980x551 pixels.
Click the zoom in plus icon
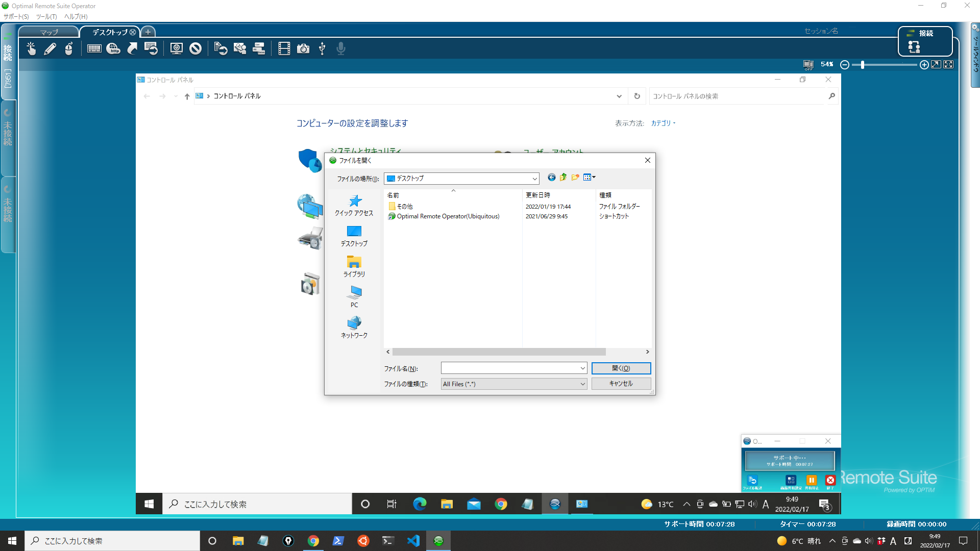(x=924, y=65)
